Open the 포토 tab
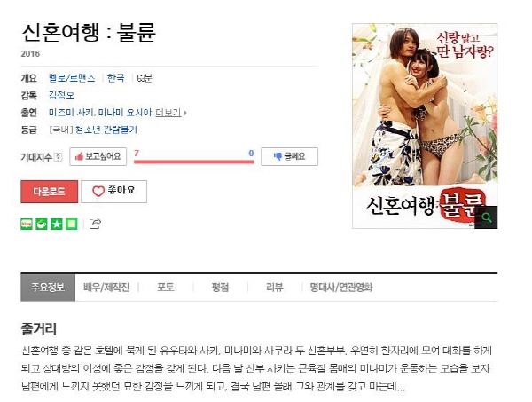Image resolution: width=532 pixels, height=402 pixels. 166,288
